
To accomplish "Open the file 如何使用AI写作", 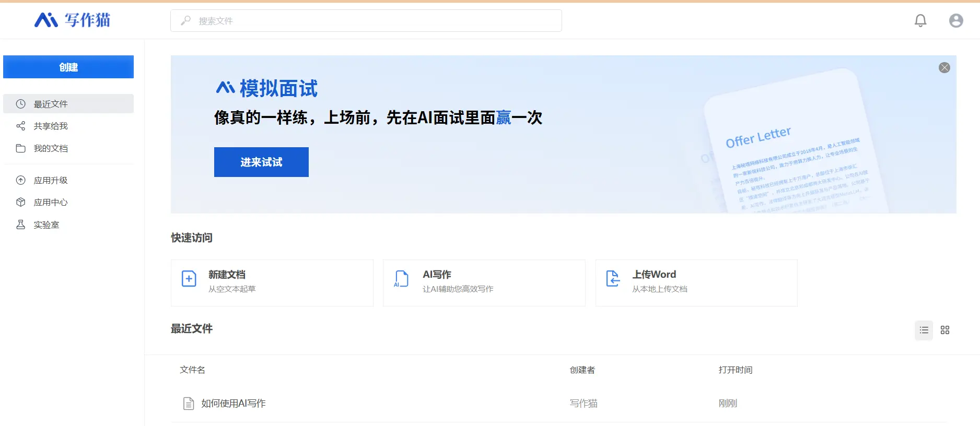I will [234, 403].
